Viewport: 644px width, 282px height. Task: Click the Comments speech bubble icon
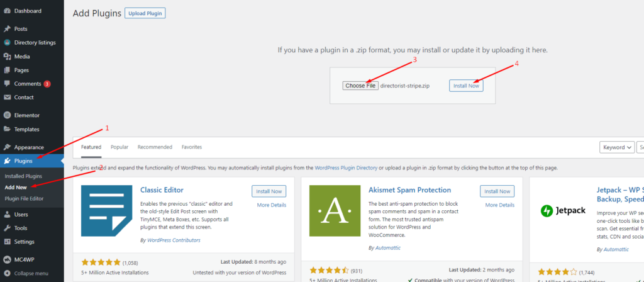coord(7,84)
